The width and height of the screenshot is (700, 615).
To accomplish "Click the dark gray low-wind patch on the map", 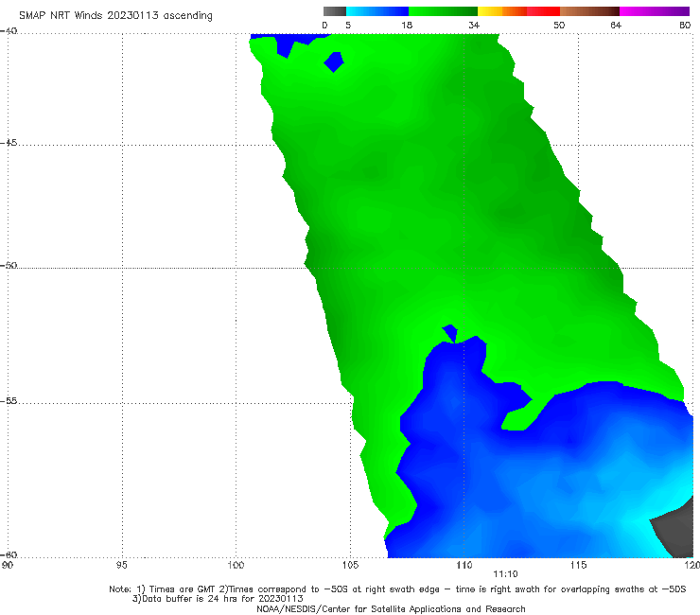I will pos(676,532).
